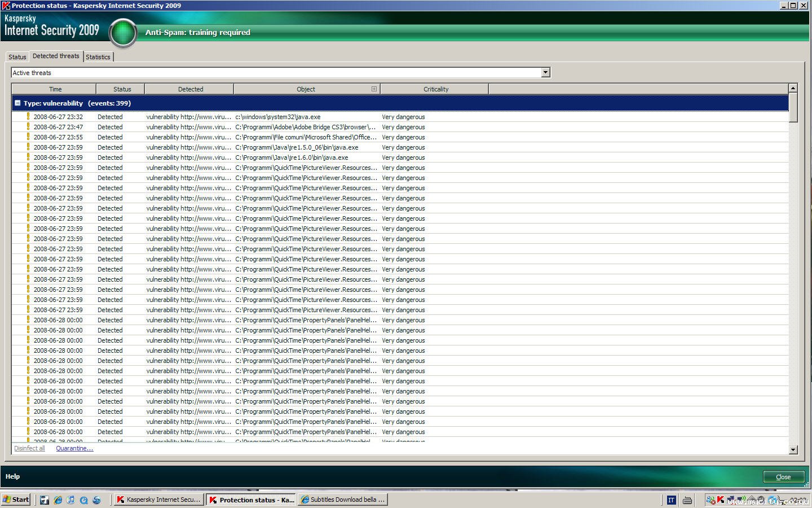Click the keyboard icon in the language bar
The height and width of the screenshot is (508, 812).
[x=687, y=500]
